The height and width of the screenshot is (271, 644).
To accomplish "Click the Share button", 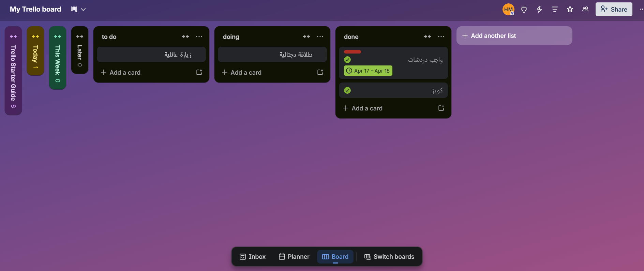I will click(x=614, y=9).
